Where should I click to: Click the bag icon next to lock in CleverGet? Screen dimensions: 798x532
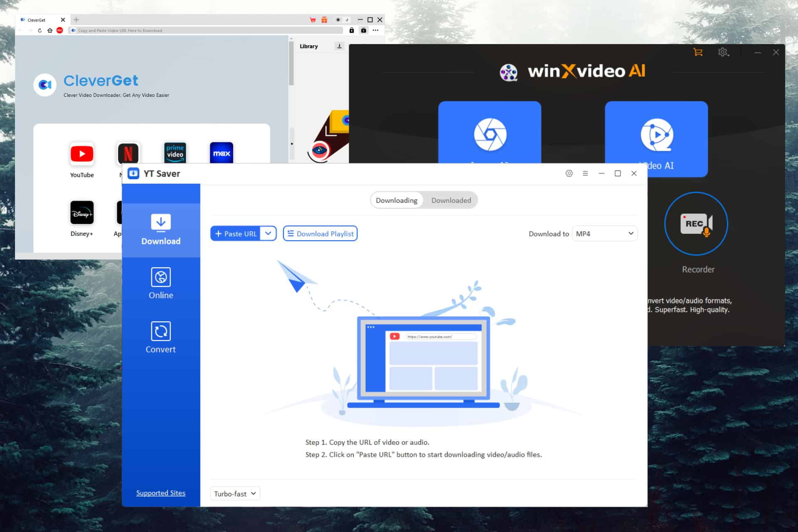pos(364,30)
